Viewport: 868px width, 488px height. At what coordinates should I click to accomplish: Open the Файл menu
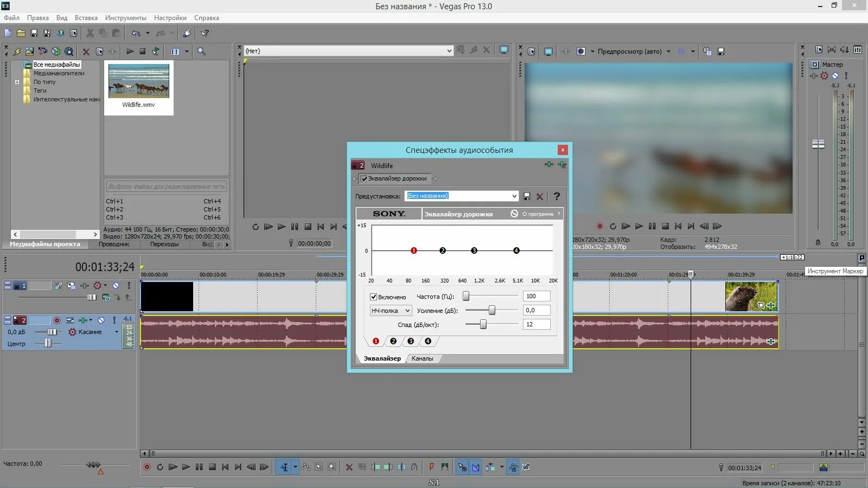coord(11,18)
